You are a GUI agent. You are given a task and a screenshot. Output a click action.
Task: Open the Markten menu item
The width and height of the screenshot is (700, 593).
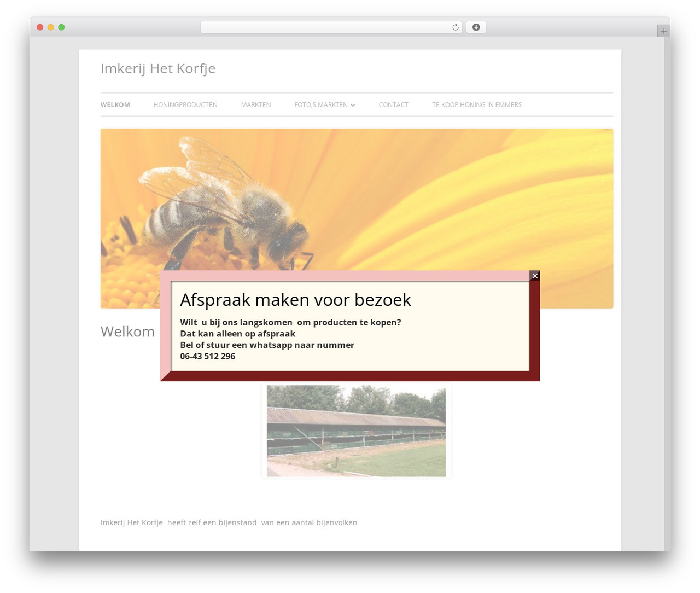(x=256, y=105)
